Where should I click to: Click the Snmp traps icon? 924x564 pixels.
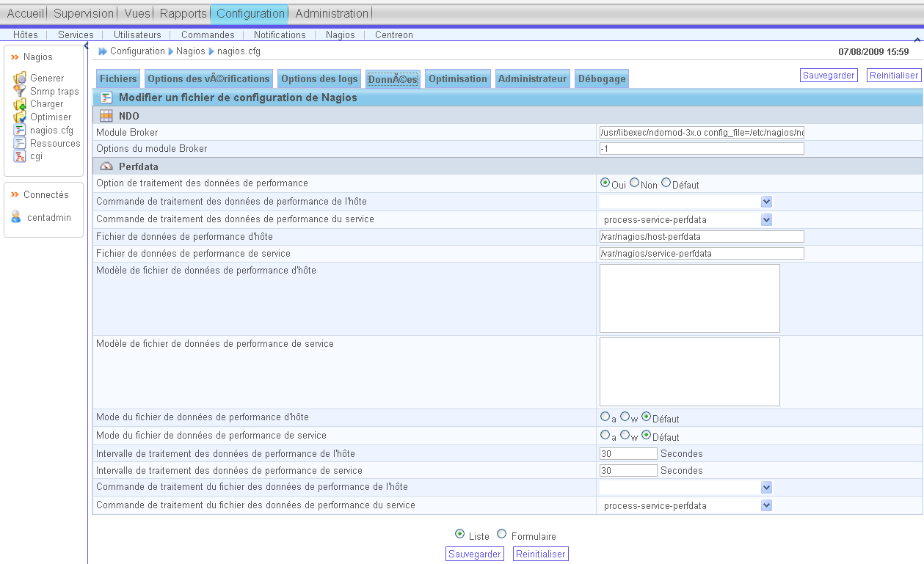[x=20, y=91]
